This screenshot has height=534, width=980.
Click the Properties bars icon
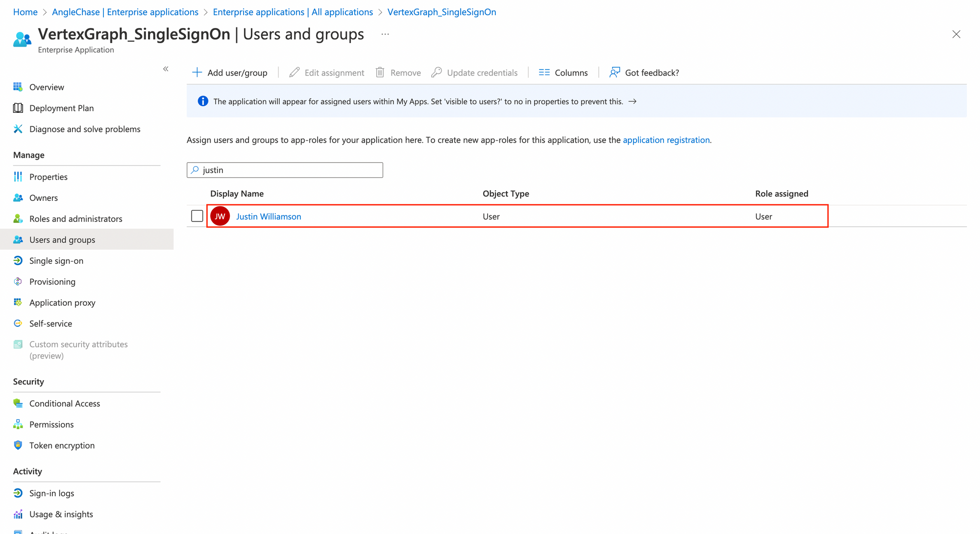pos(18,176)
